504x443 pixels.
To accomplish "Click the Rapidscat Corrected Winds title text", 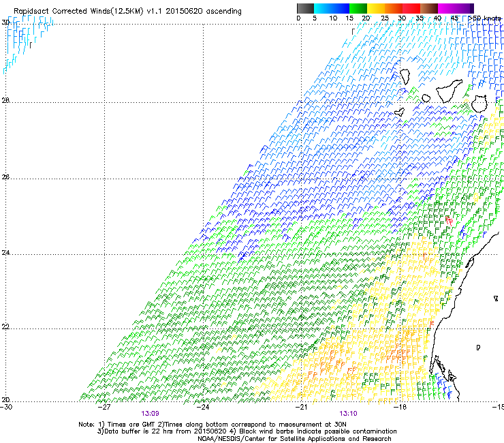I will click(x=127, y=11).
